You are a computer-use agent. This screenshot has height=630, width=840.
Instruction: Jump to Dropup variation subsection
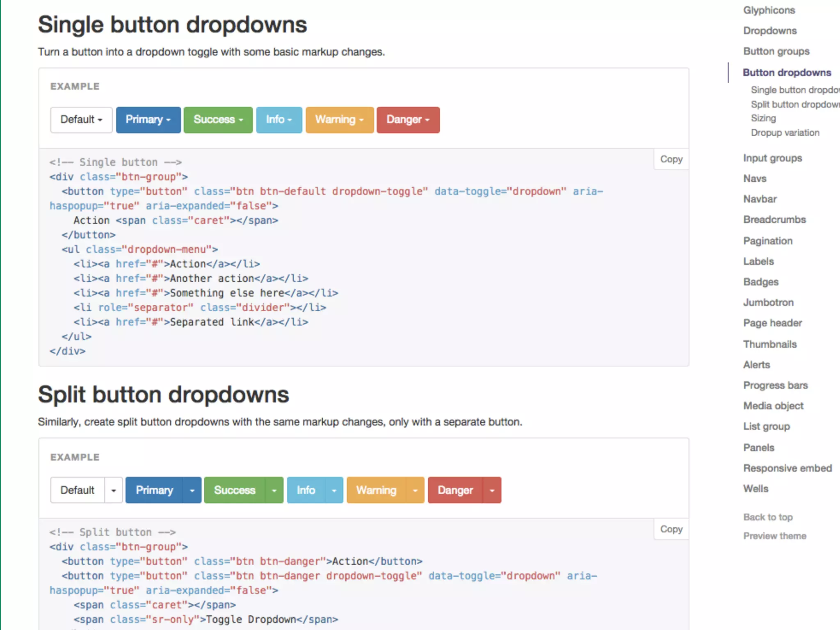785,132
